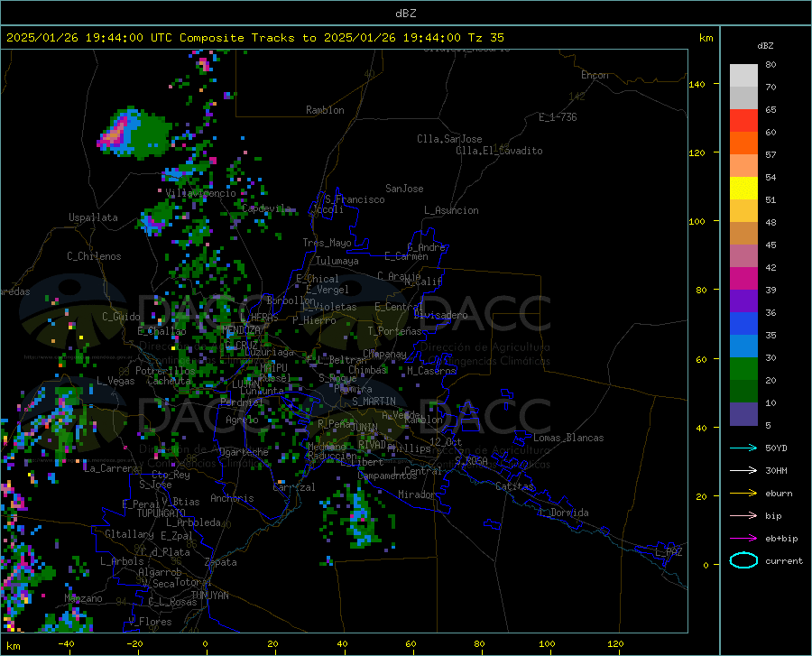The image size is (812, 656).
Task: Click the Clla.El_Cavadito label
Action: 499,151
